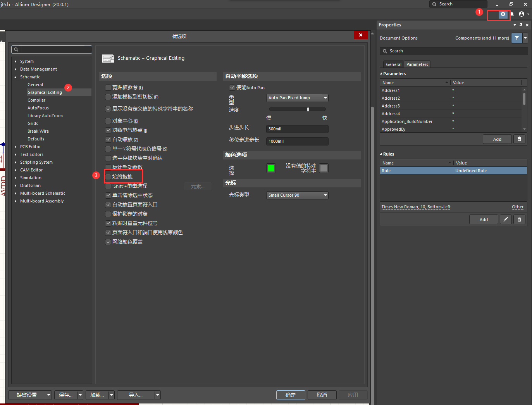Click the Properties panel filter funnel icon
Viewport: 532px width, 405px height.
tap(517, 38)
